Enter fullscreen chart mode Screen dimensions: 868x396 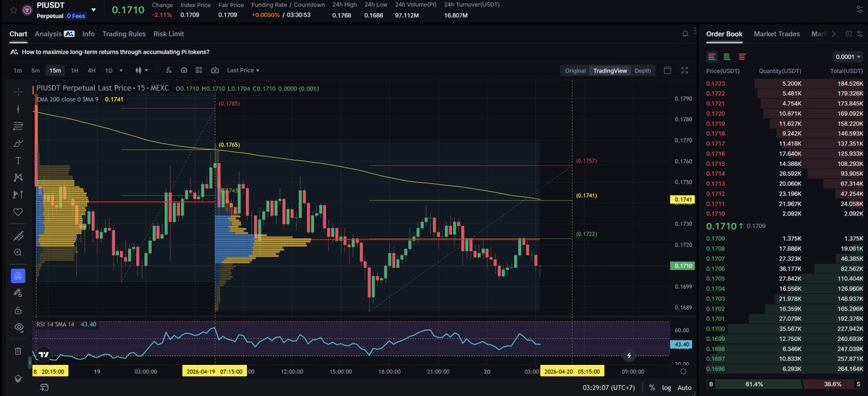685,70
